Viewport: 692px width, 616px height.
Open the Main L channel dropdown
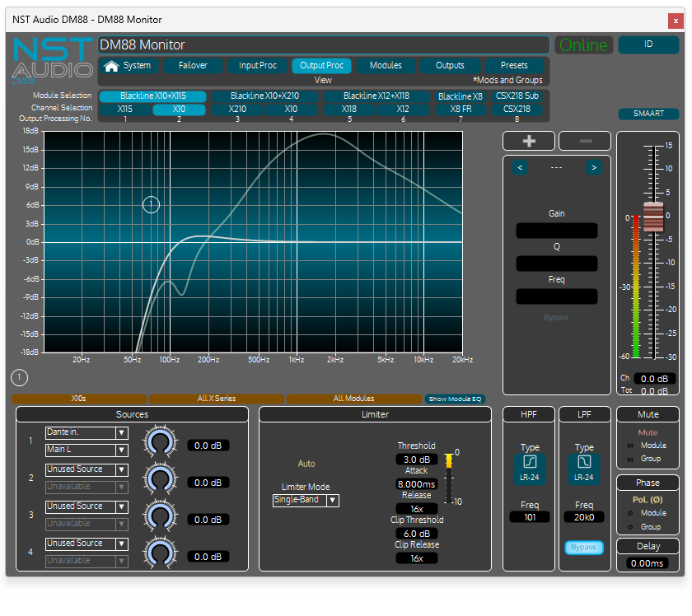(x=86, y=450)
